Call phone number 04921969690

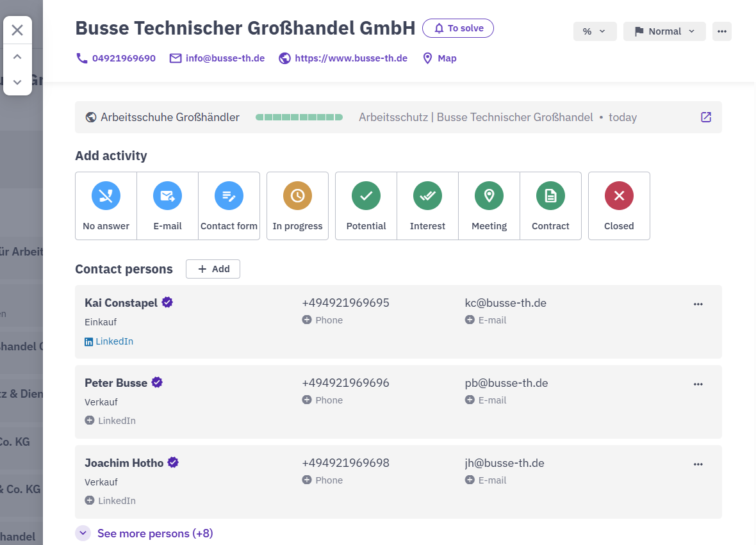[116, 58]
